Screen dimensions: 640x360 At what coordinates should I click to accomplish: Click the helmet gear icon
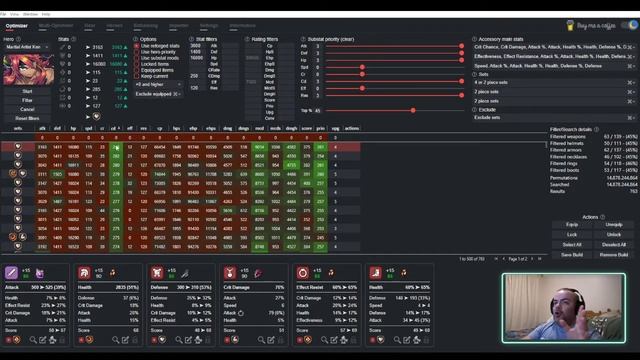pos(84,273)
